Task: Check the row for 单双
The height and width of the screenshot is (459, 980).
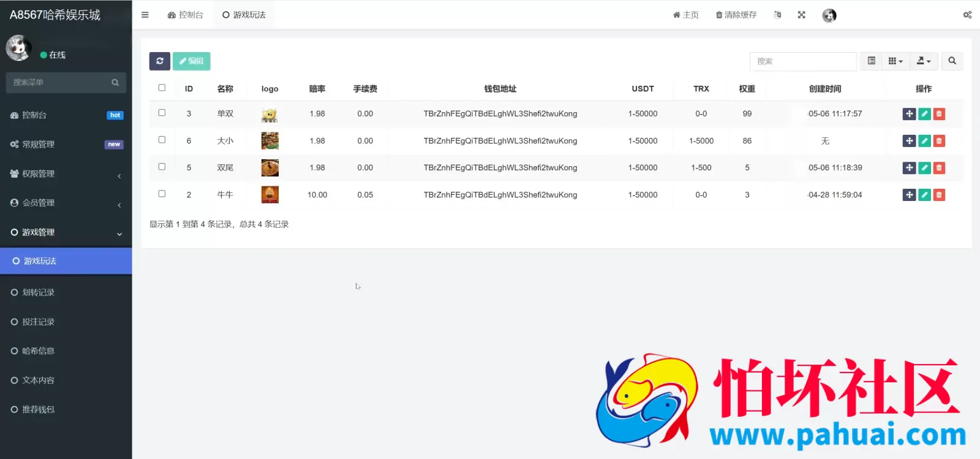Action: pos(162,113)
